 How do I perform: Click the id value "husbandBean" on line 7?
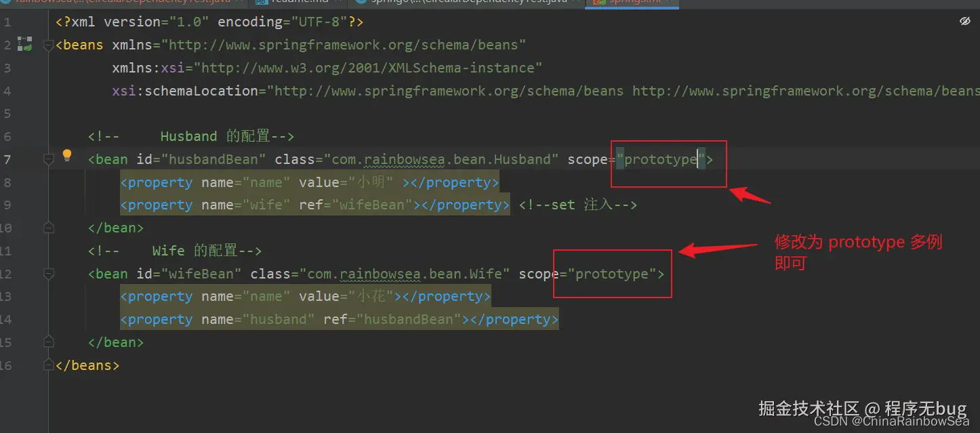213,159
